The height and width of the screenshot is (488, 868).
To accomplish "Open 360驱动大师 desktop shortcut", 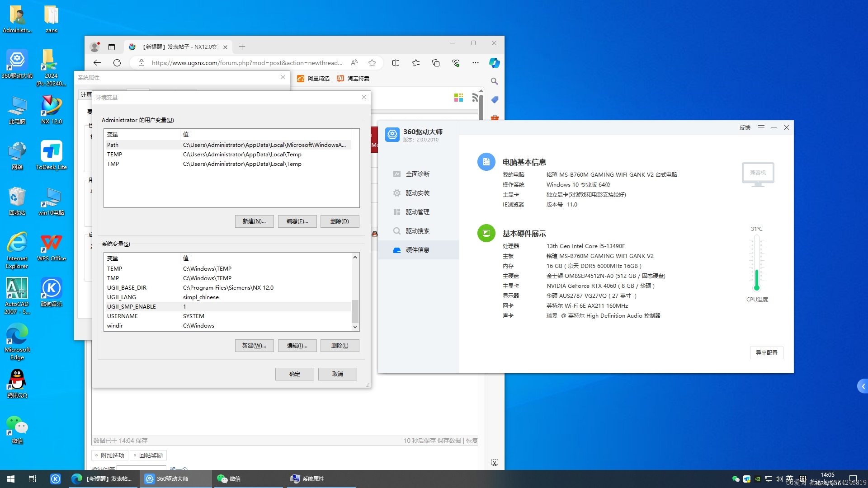I will 17,64.
